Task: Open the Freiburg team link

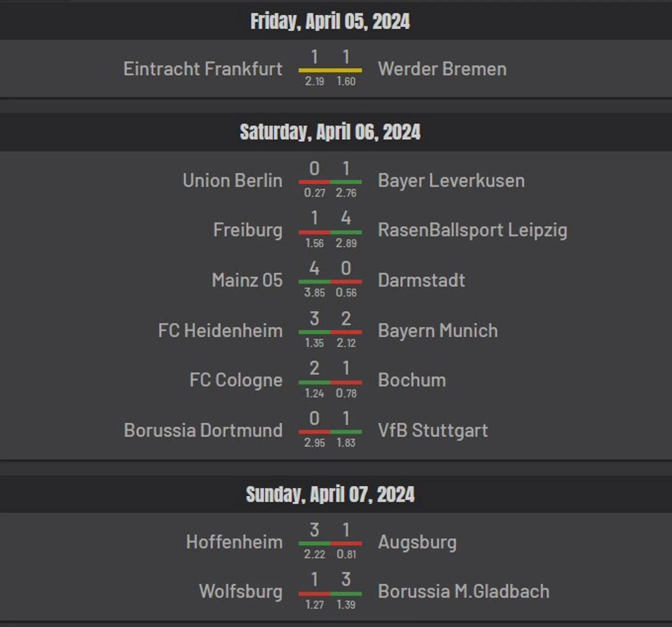Action: [x=248, y=230]
